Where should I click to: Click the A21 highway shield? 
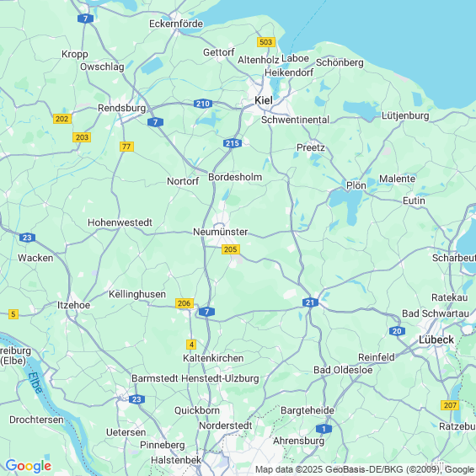click(310, 302)
